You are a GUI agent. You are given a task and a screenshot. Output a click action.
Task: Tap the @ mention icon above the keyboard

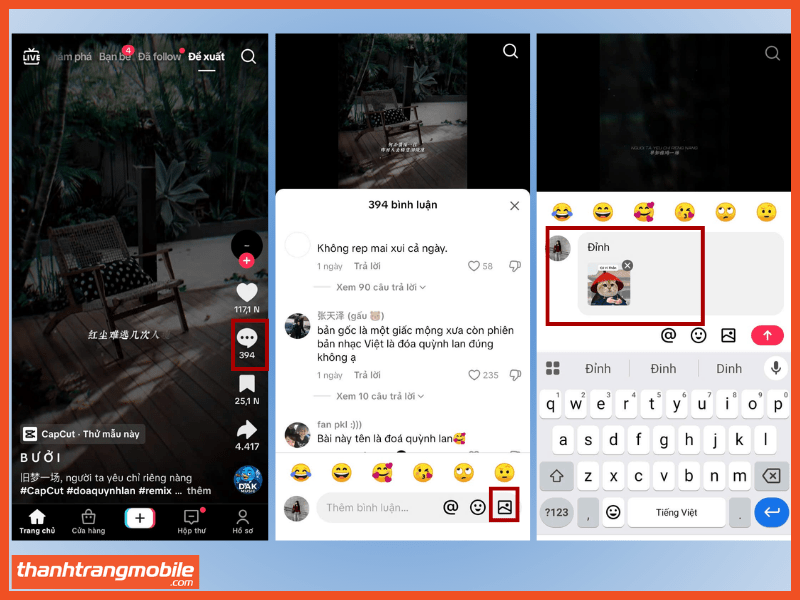pos(668,335)
